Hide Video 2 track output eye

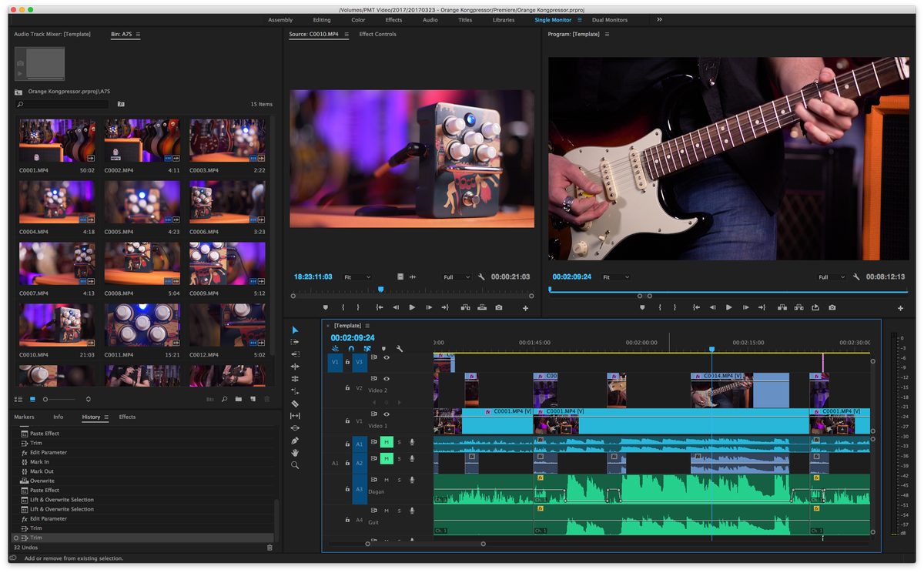tap(387, 379)
